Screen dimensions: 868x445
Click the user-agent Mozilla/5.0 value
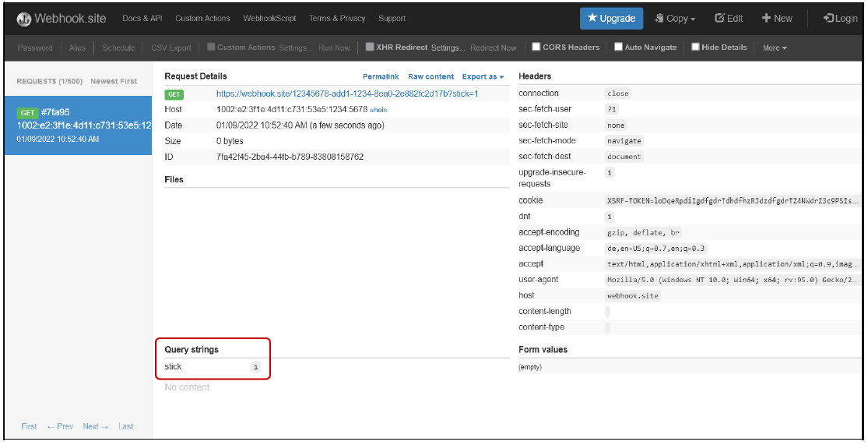click(733, 280)
